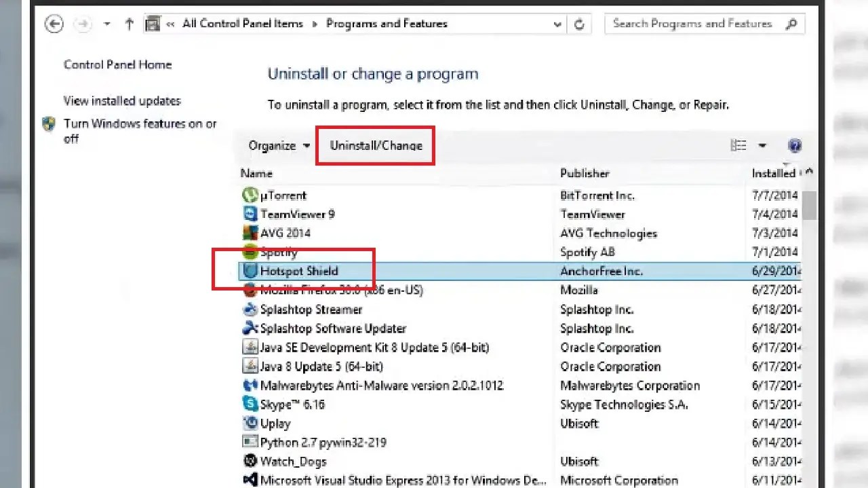Select Skype 6.16 entry name
Viewport: 868px width, 488px height.
tap(292, 405)
